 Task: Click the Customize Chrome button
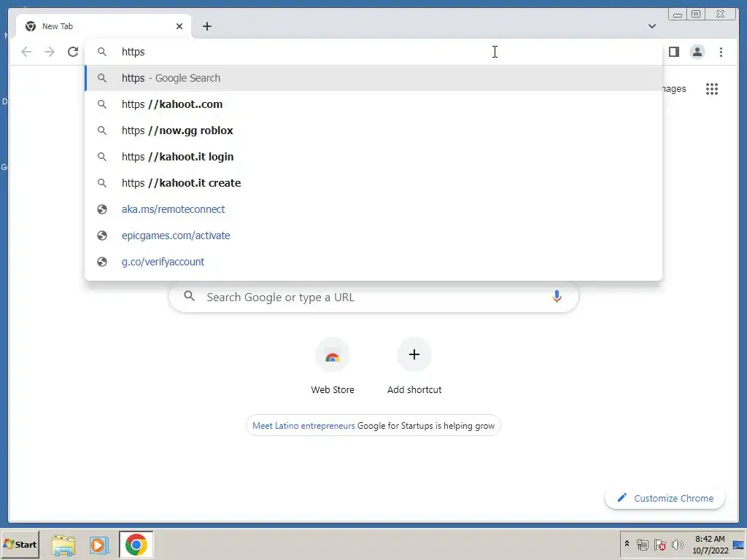tap(665, 498)
